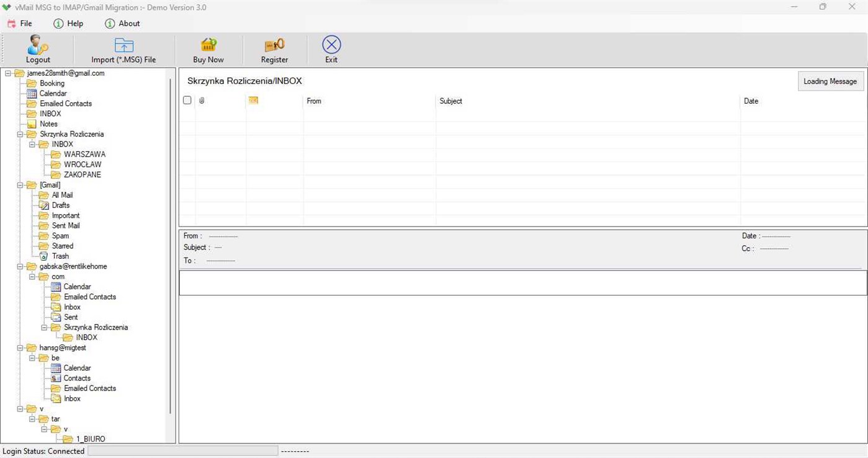Open the File menu

(20, 24)
